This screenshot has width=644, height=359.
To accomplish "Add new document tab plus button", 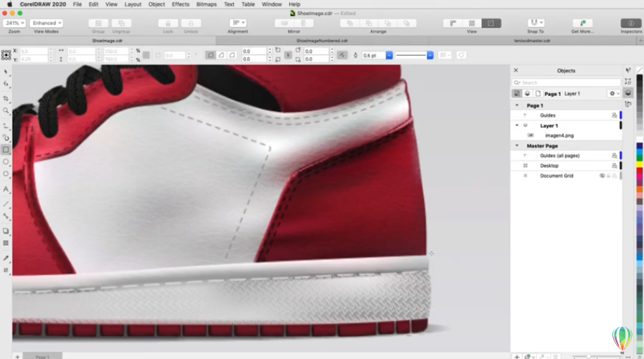I will (x=640, y=40).
